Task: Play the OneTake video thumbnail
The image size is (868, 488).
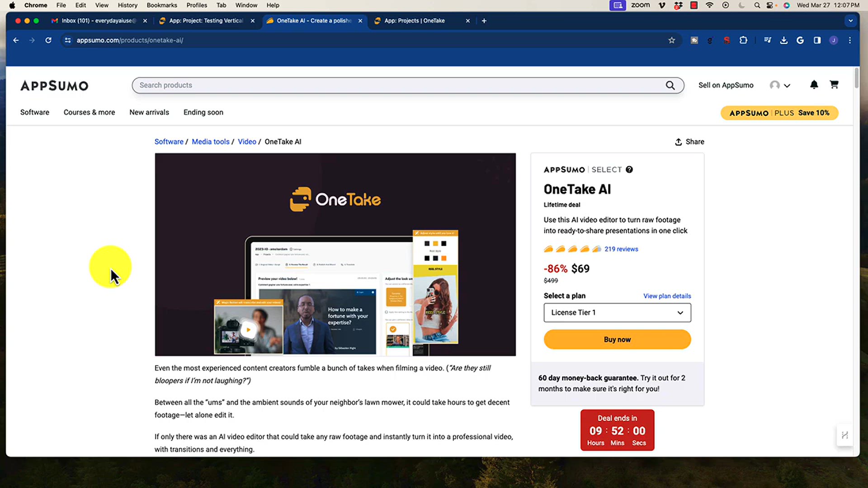Action: 248,329
